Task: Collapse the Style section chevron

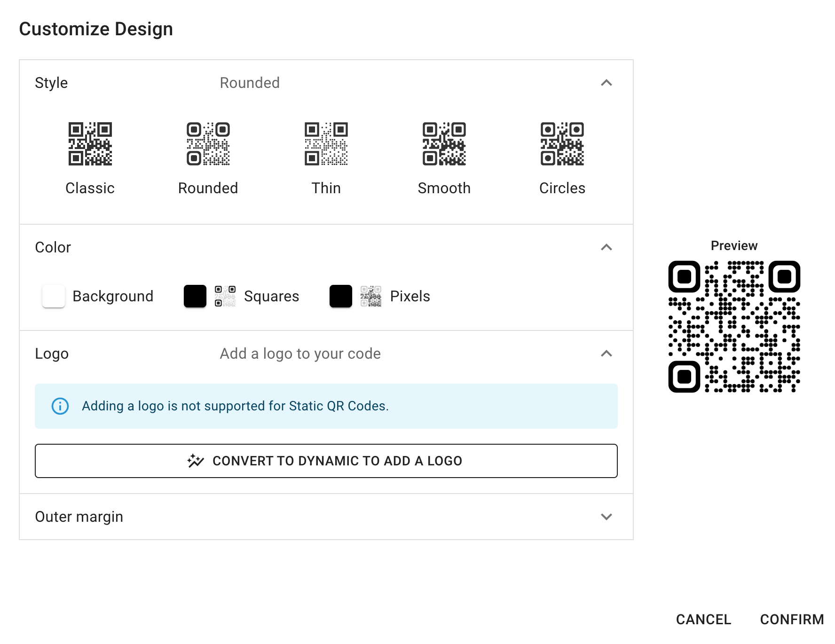Action: point(607,83)
